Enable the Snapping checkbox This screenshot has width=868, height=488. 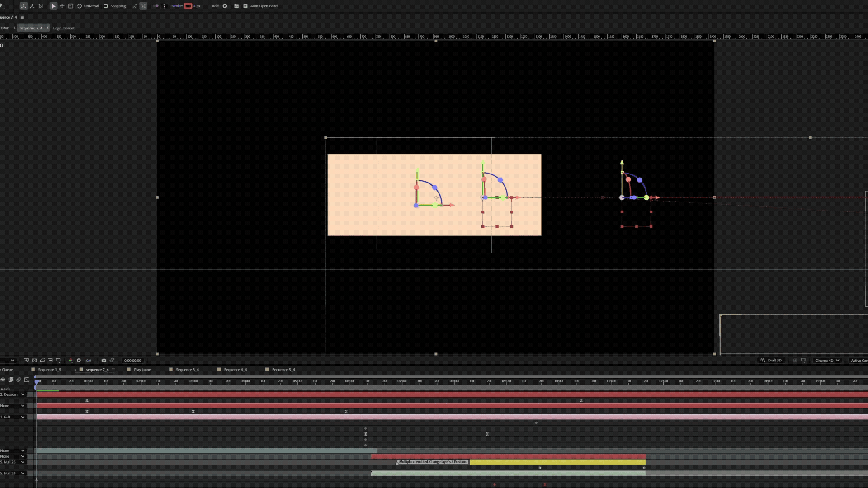point(106,6)
